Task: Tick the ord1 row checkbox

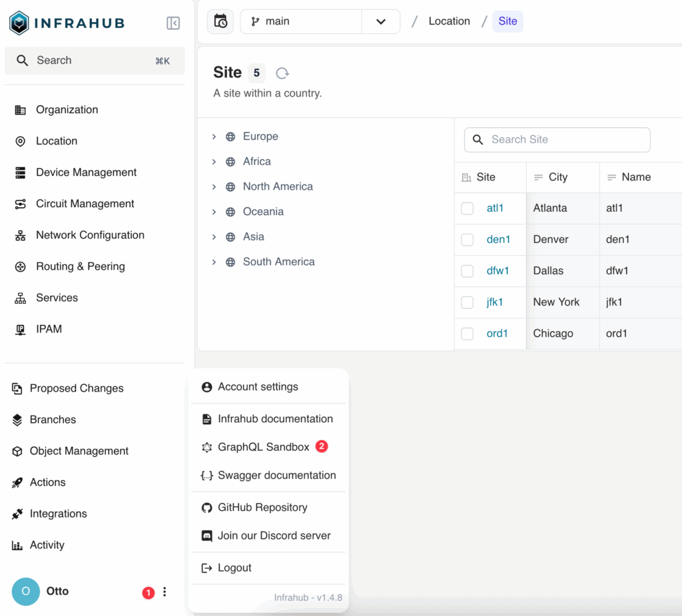Action: pos(467,333)
